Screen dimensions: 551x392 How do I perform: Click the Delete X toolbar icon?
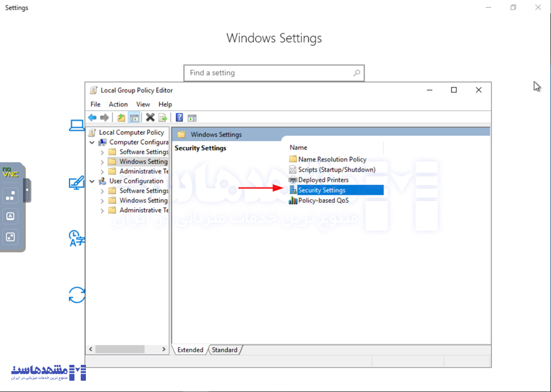coord(150,117)
